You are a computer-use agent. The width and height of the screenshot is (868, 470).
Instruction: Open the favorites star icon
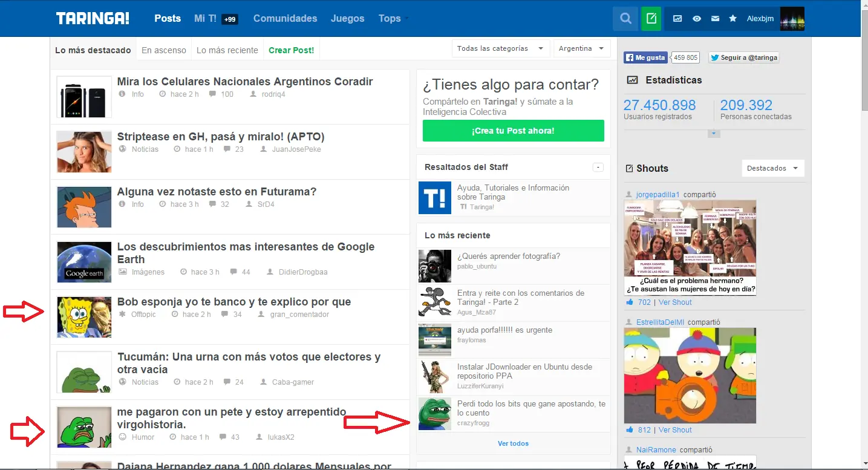(x=733, y=19)
